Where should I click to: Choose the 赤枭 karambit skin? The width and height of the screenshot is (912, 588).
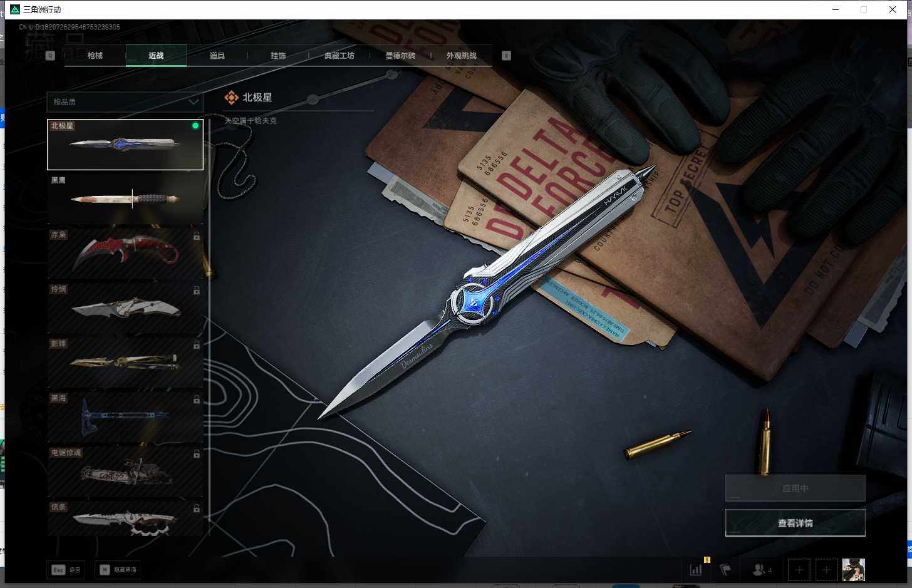[125, 253]
